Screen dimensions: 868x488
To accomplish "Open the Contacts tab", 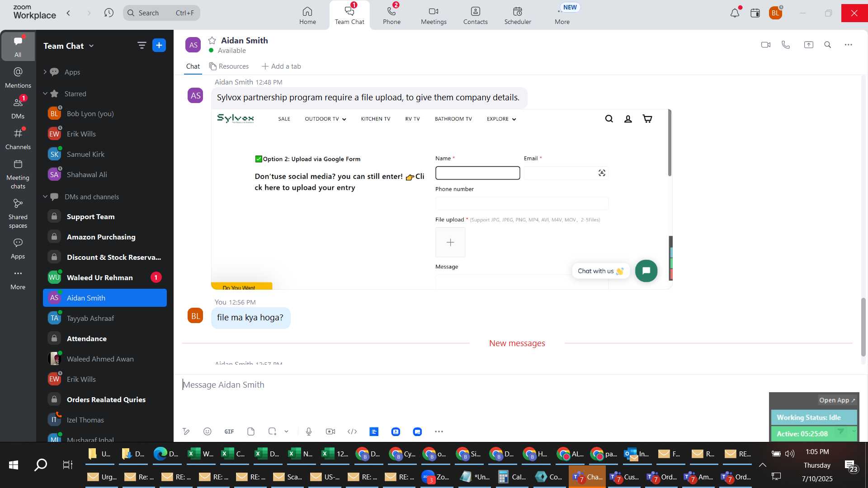I will [x=475, y=15].
